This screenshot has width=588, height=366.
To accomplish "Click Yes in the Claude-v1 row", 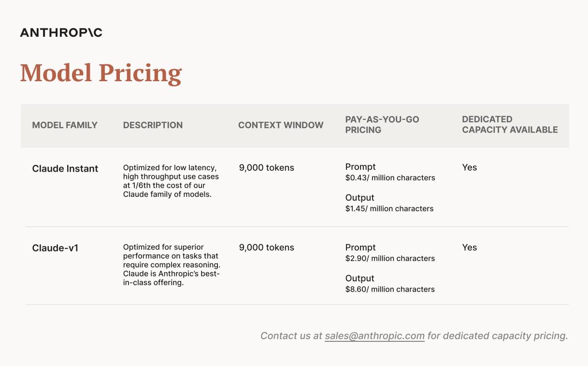I will click(469, 248).
